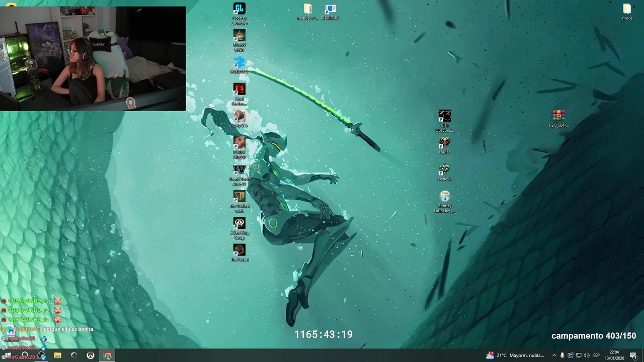Viewport: 644px width, 362px height.
Task: Click the Hades II desktop shortcut
Action: pos(444,172)
